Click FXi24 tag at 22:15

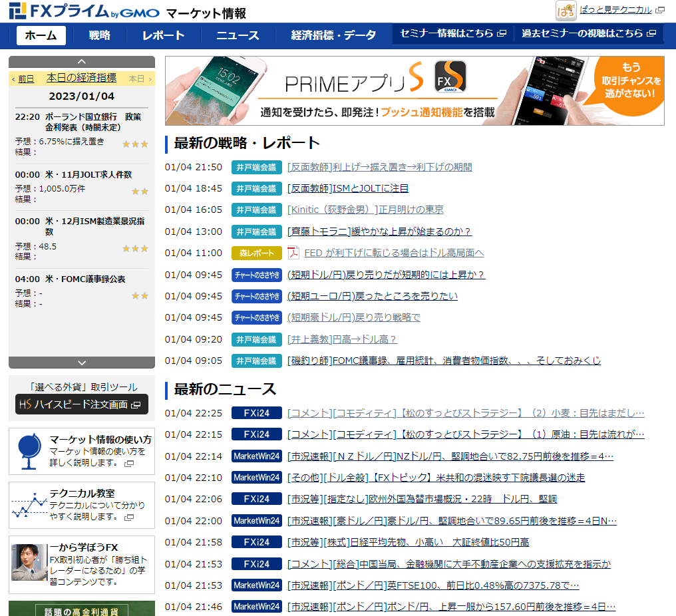(x=257, y=434)
